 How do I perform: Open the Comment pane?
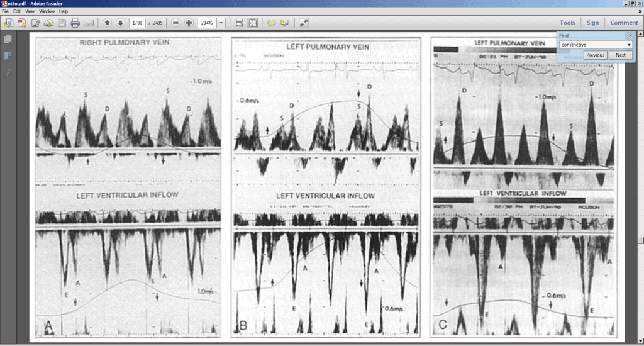tap(624, 23)
